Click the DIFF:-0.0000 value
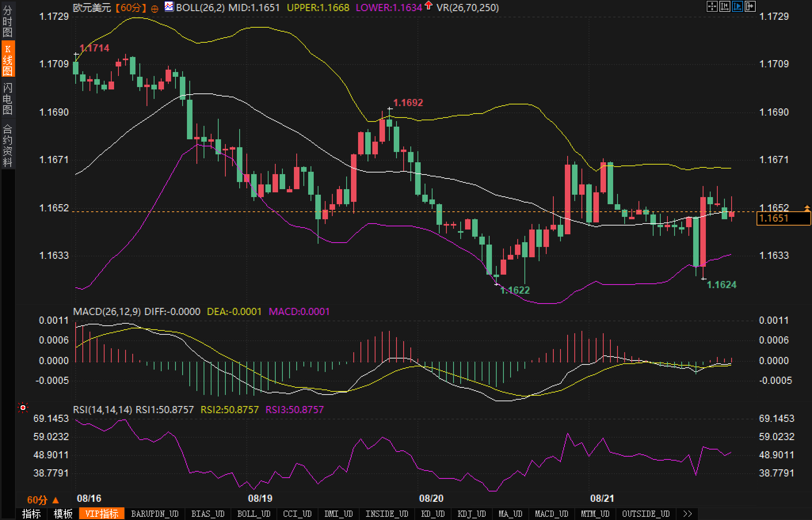 pyautogui.click(x=172, y=311)
